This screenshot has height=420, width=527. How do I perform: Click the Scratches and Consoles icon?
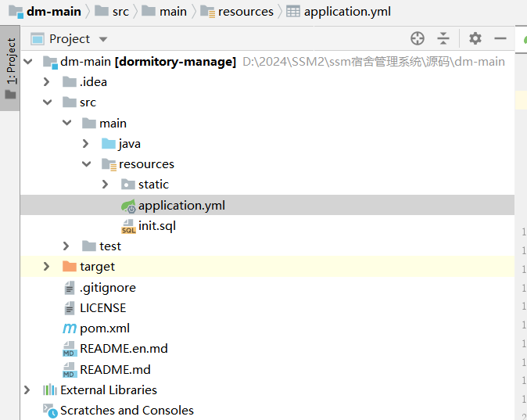pos(50,410)
